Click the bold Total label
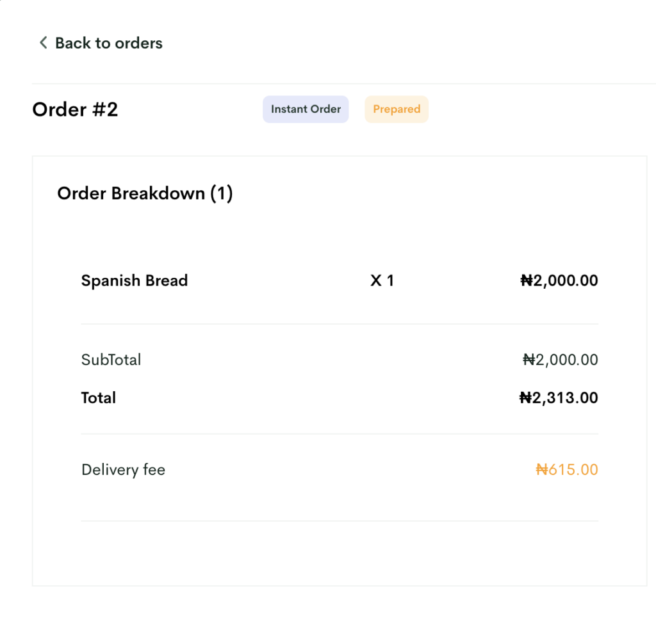 coord(98,398)
